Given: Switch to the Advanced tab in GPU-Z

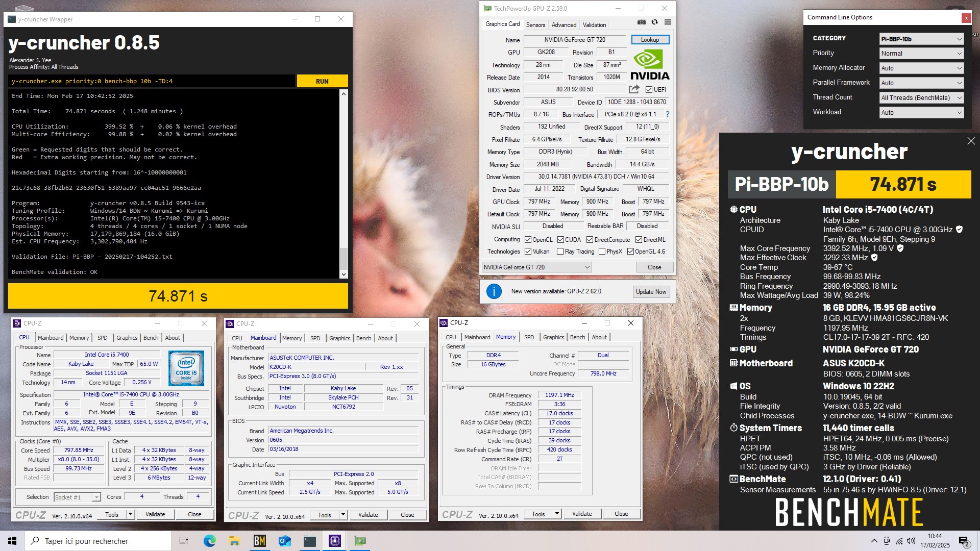Looking at the screenshot, I should click(563, 24).
